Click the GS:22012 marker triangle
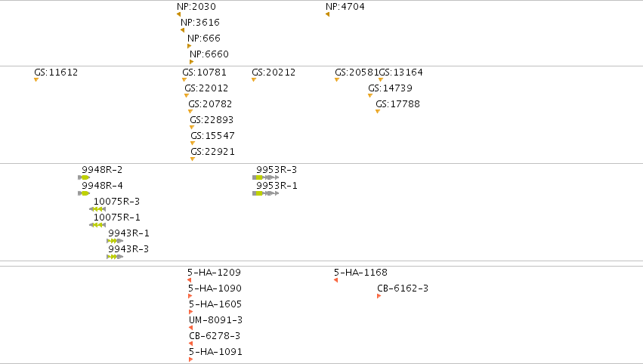The height and width of the screenshot is (364, 643). coord(187,95)
